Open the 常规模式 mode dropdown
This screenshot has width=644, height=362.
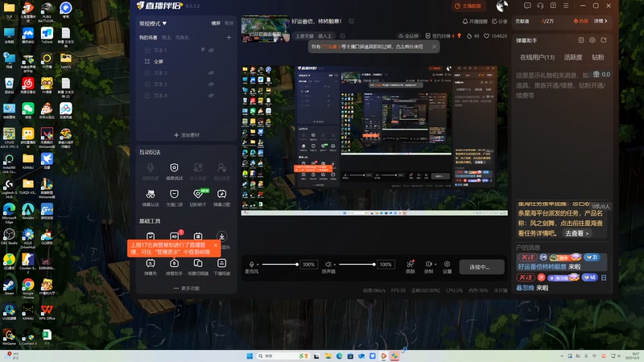tap(153, 23)
